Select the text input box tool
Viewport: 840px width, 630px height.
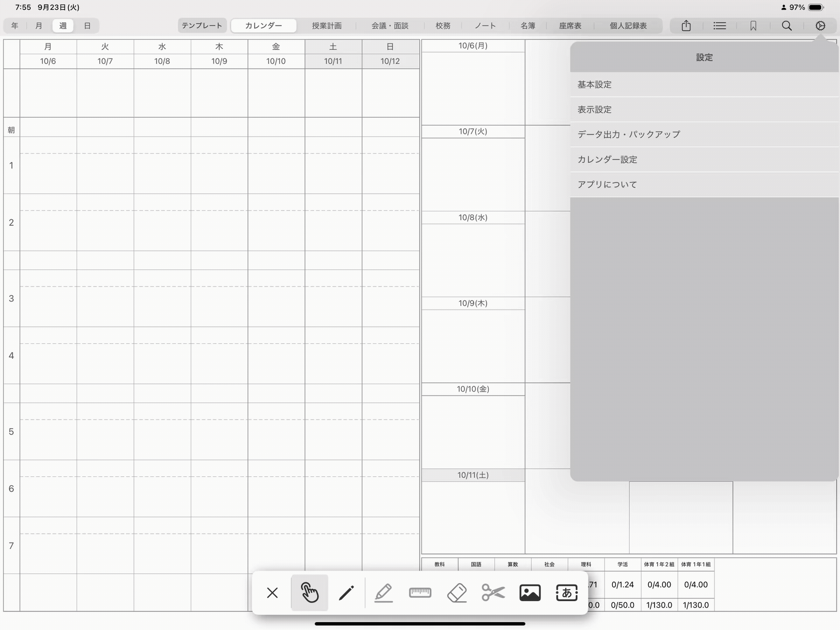tap(567, 593)
